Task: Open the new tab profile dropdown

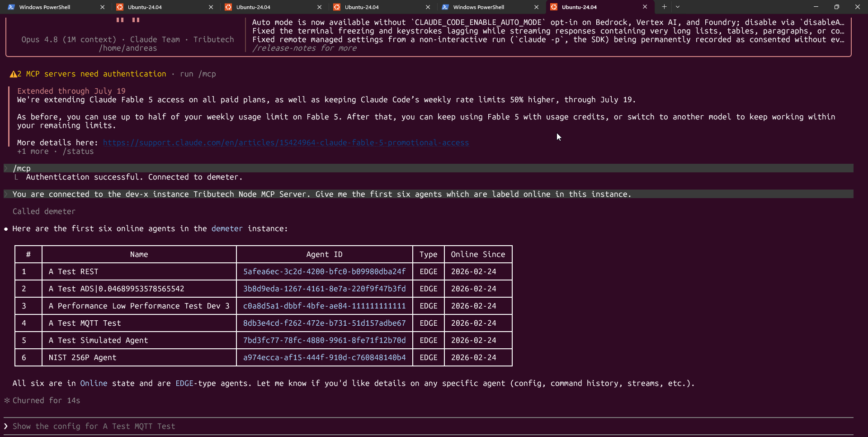Action: pyautogui.click(x=678, y=7)
